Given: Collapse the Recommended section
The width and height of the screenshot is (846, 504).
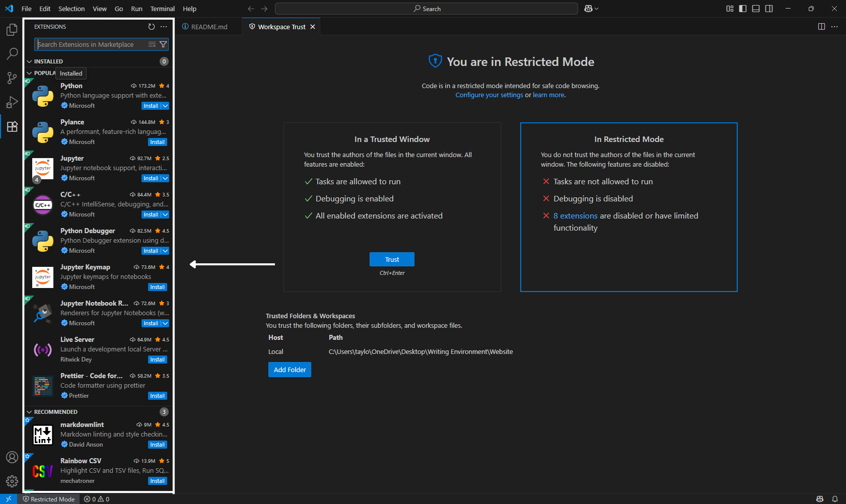Looking at the screenshot, I should point(29,412).
